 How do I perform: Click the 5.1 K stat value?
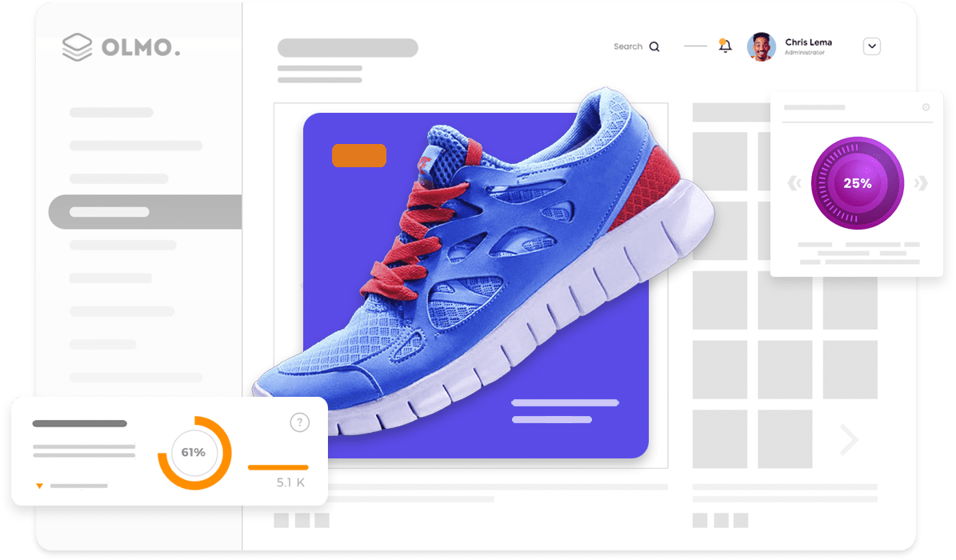[290, 482]
